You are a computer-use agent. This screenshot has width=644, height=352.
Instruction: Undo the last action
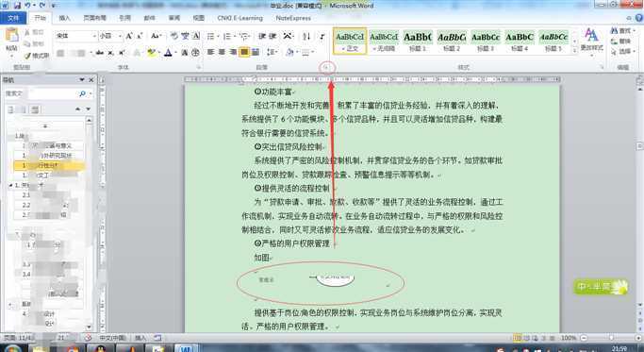pyautogui.click(x=28, y=6)
